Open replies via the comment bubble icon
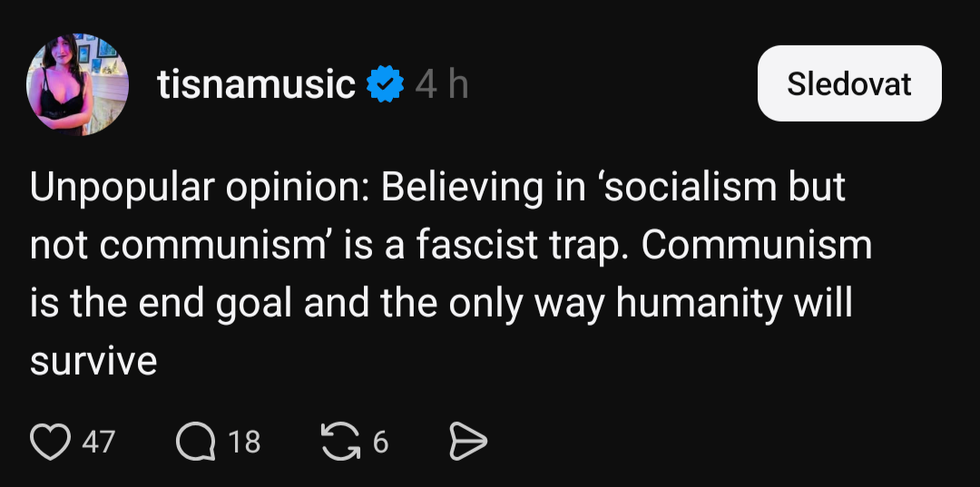This screenshot has height=487, width=980. click(x=194, y=442)
